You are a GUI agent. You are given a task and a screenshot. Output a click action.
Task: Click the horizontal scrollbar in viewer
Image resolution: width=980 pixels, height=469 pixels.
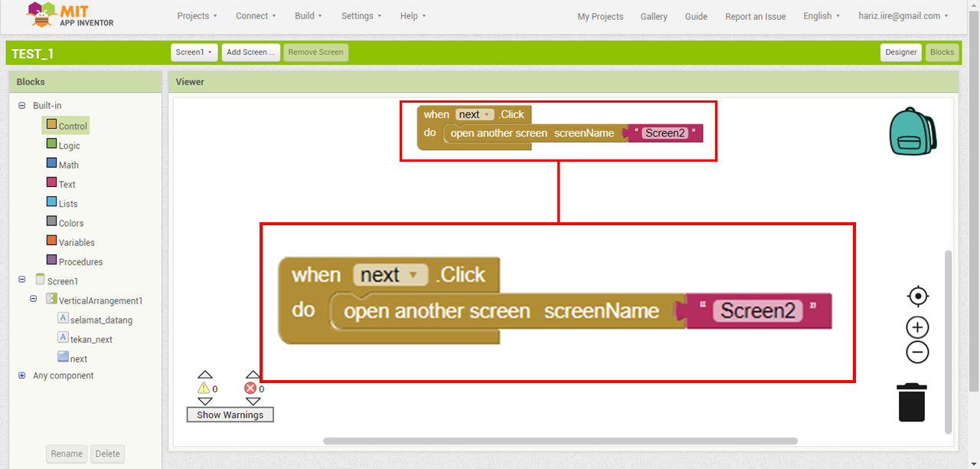pos(560,441)
